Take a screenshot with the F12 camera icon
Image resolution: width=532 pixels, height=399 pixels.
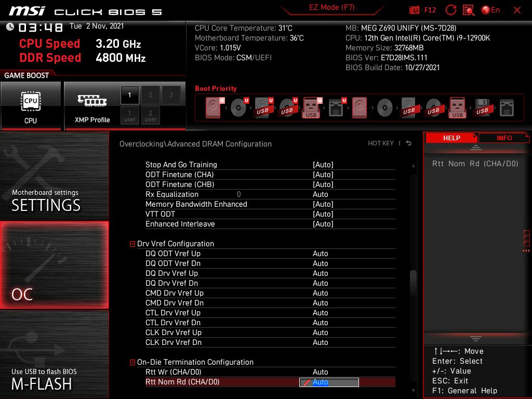pyautogui.click(x=414, y=10)
